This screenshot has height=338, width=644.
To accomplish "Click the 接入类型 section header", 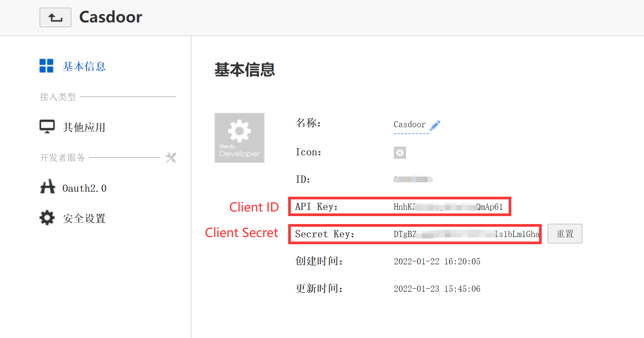I will click(58, 97).
